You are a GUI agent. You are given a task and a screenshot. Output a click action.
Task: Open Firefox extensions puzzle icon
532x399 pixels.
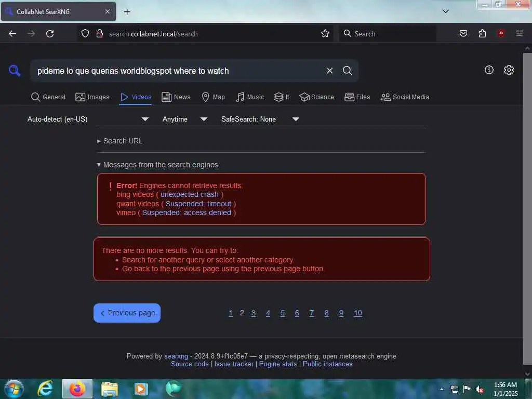click(x=482, y=33)
